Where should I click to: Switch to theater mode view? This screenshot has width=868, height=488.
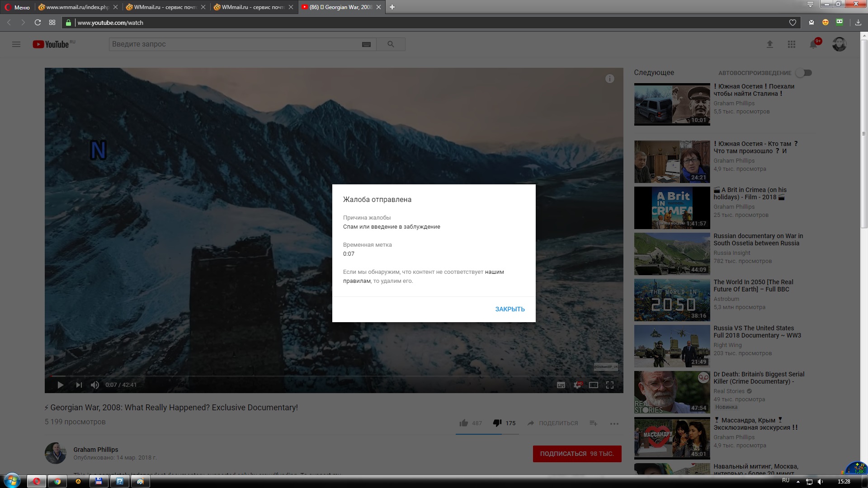[593, 385]
